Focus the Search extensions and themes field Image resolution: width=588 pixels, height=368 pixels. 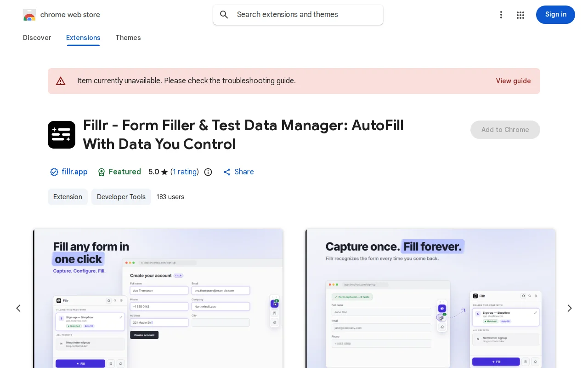[298, 15]
